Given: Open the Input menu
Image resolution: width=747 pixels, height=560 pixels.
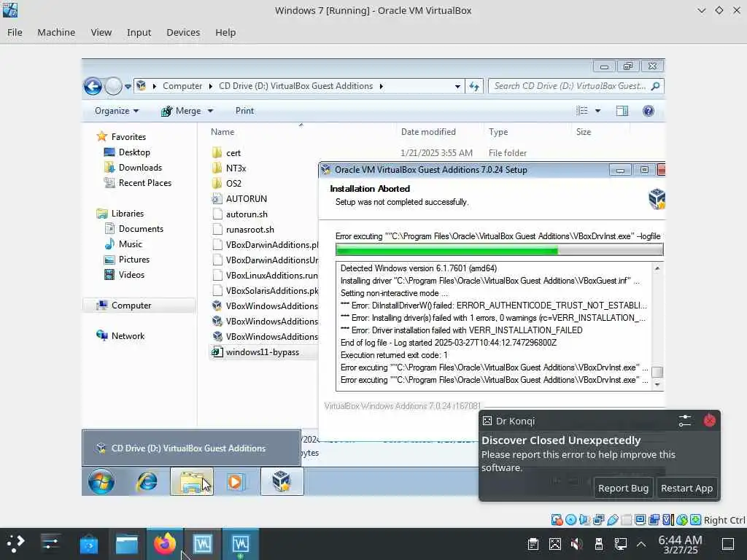Looking at the screenshot, I should 139,32.
